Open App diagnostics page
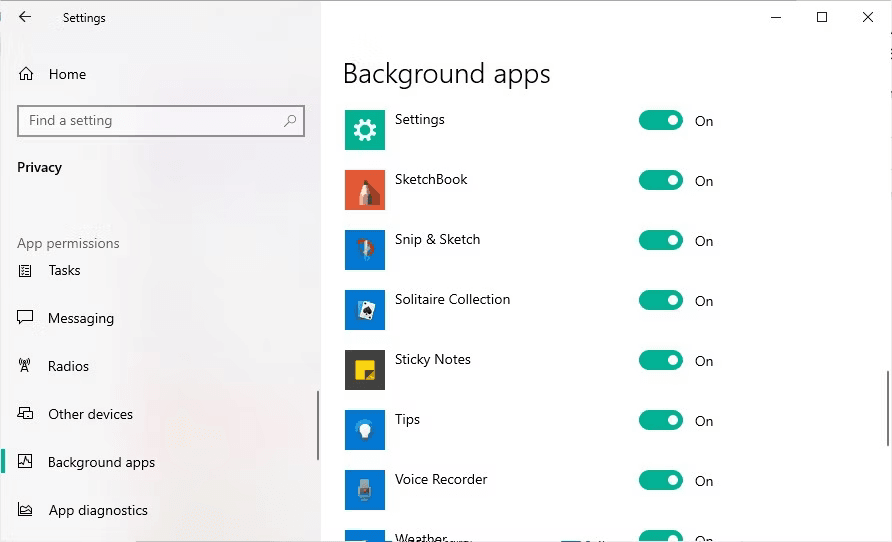Screen dimensions: 892x542 coord(98,511)
